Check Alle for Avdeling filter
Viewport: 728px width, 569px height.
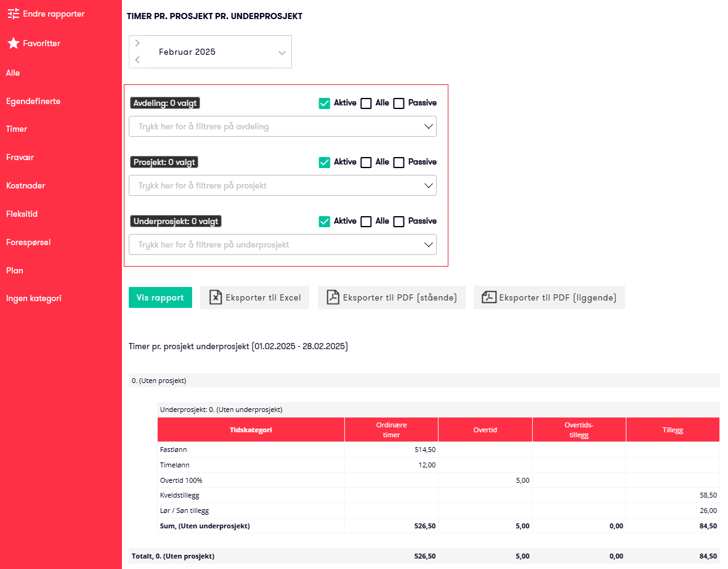coord(366,103)
